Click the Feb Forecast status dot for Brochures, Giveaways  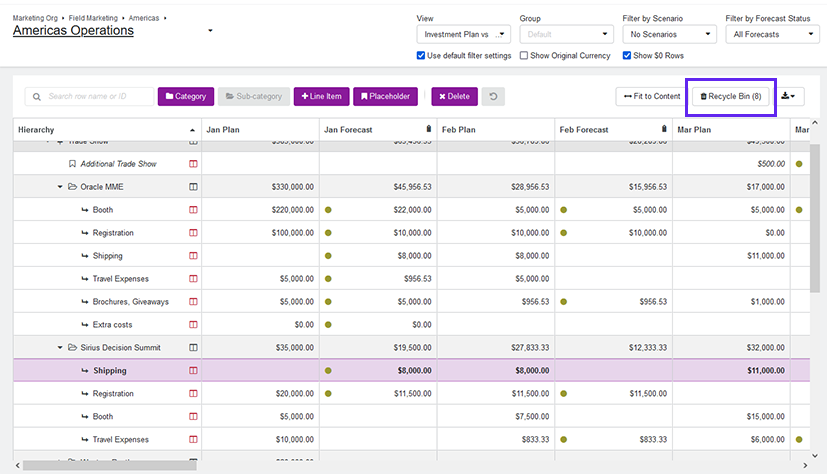point(563,302)
